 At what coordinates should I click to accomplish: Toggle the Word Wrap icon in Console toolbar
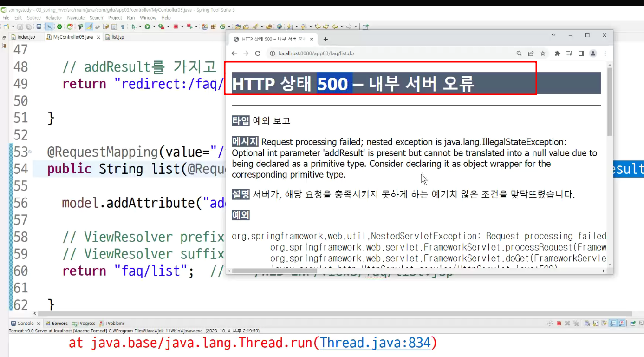click(x=604, y=323)
